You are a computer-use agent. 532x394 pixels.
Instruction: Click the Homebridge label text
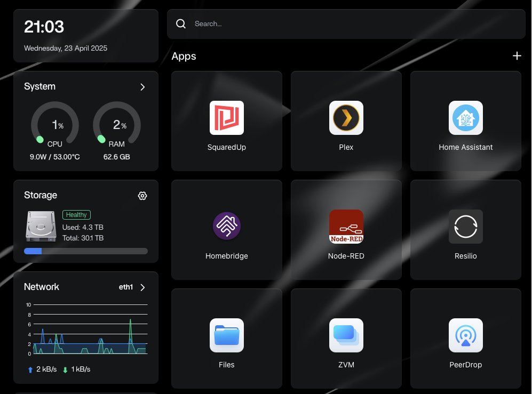pyautogui.click(x=227, y=256)
